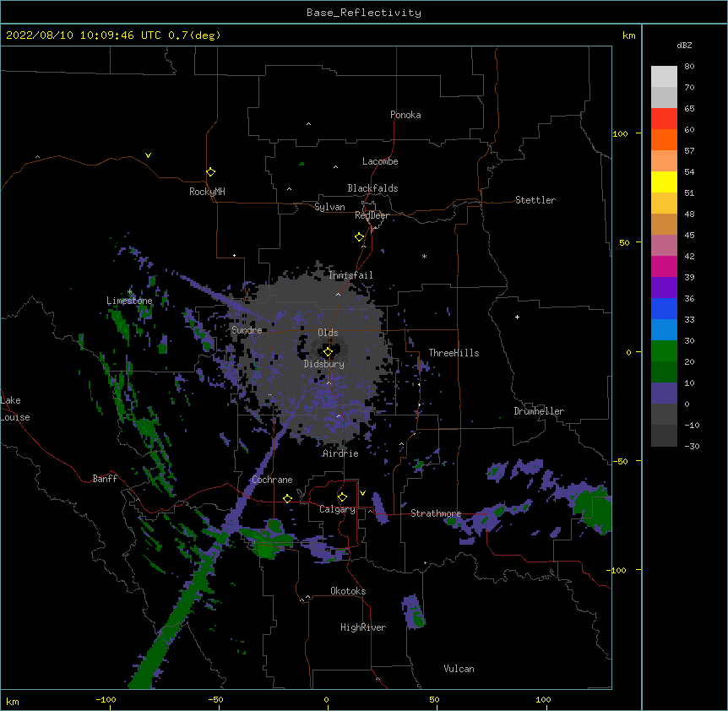Click the white asterisk east of Innisfail
Image resolution: width=728 pixels, height=711 pixels.
click(x=424, y=256)
